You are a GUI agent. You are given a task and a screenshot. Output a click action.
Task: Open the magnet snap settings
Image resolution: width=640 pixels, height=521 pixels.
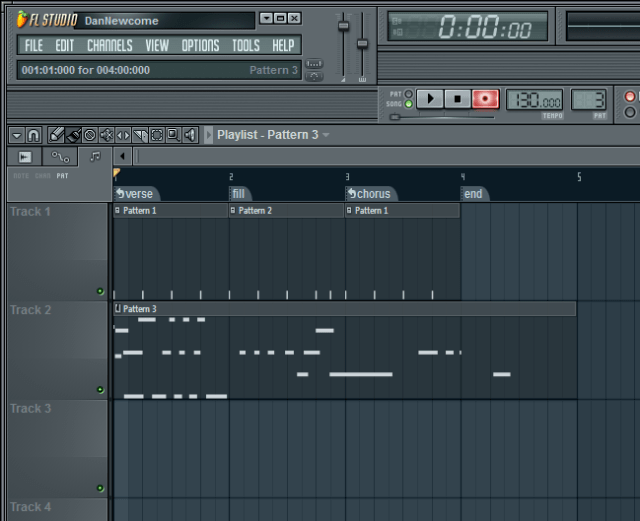tap(33, 135)
